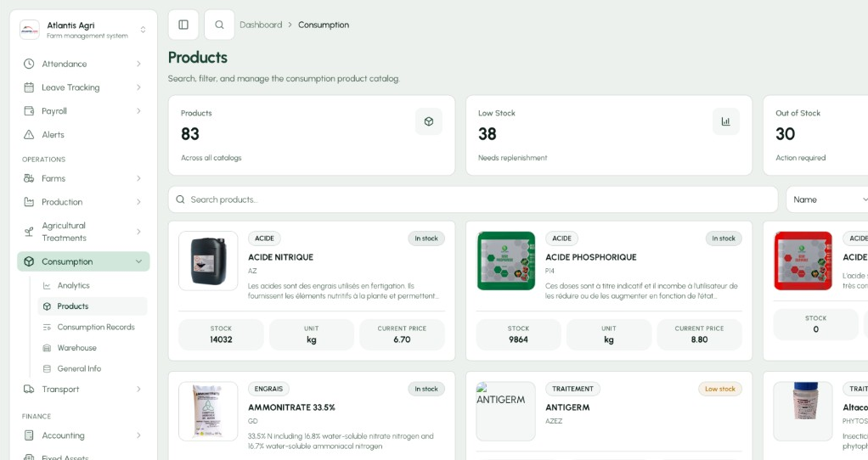This screenshot has width=868, height=460.
Task: Open search with magnifier button
Action: [219, 25]
